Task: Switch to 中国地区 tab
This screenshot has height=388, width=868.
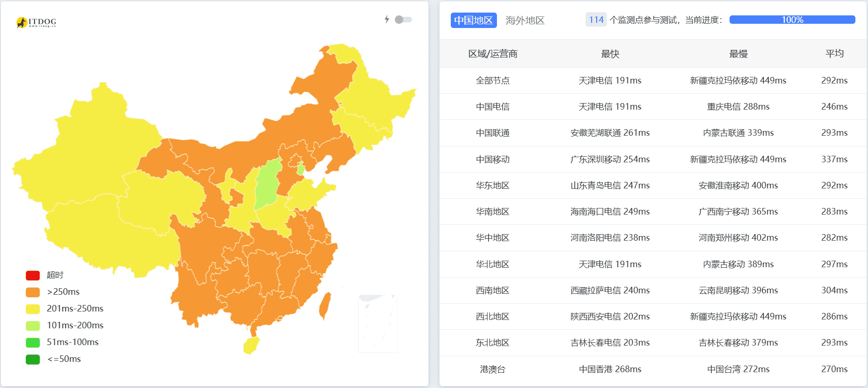Action: (474, 20)
